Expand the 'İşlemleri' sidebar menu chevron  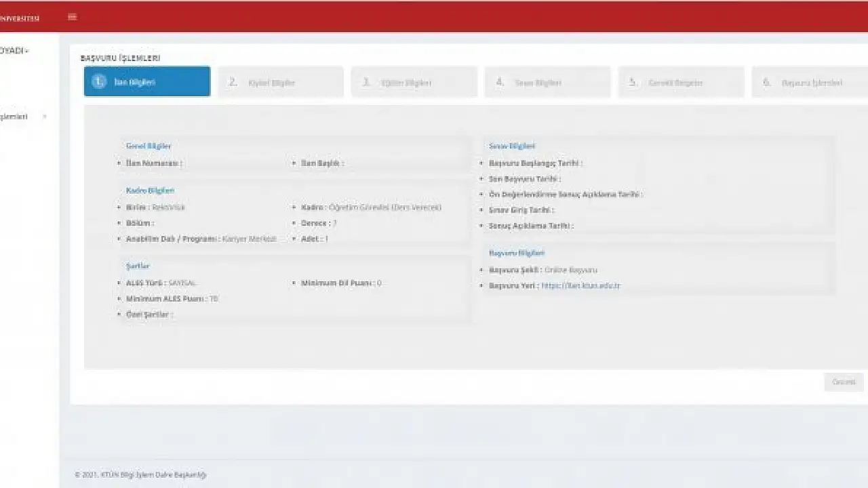(x=45, y=117)
